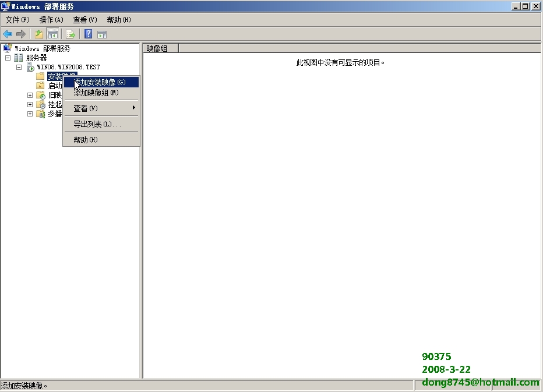Click the Up one level folder icon
Image resolution: width=543 pixels, height=392 pixels.
click(x=39, y=34)
